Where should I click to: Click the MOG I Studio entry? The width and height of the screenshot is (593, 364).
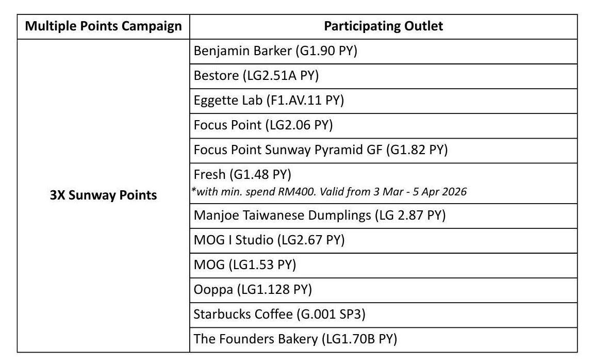pyautogui.click(x=269, y=240)
